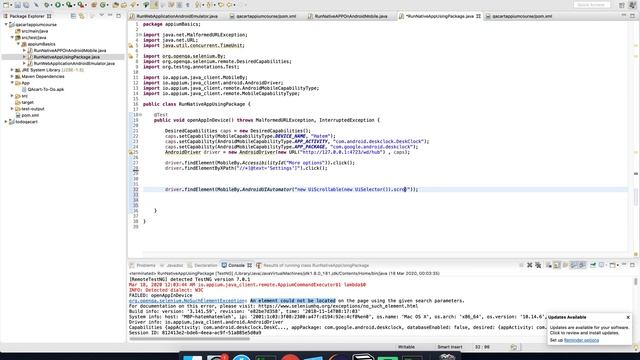This screenshot has width=640, height=360.
Task: Click Link with Editor icon in Package Explorer
Action: (82, 16)
